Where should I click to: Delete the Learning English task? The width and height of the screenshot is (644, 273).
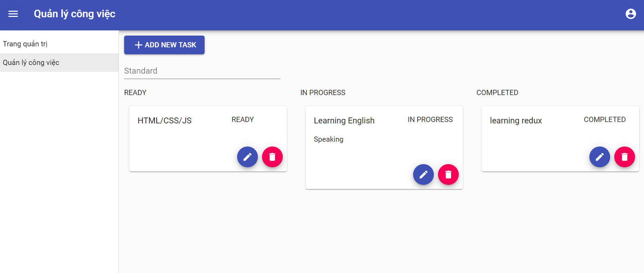448,175
